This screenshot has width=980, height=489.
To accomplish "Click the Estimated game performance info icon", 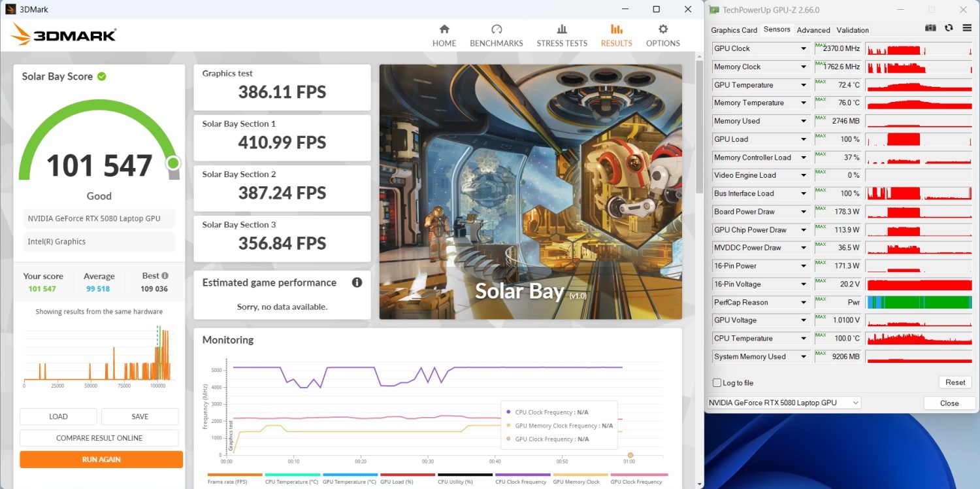I will pyautogui.click(x=357, y=282).
